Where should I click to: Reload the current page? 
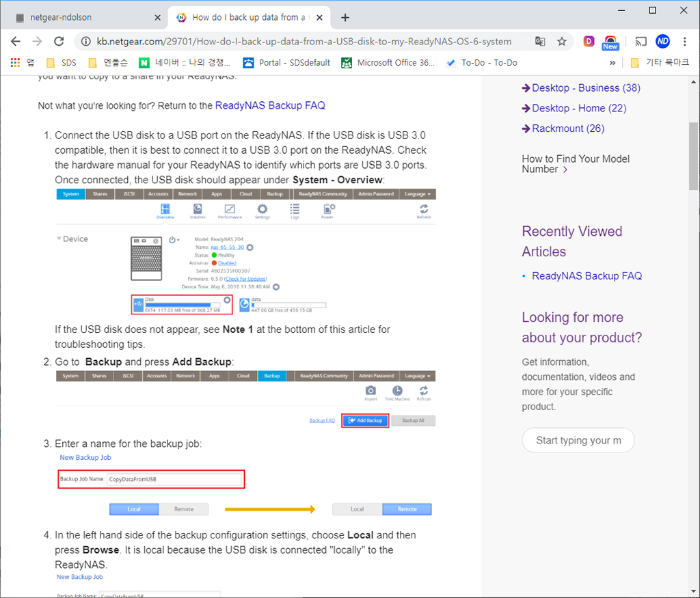tap(59, 42)
